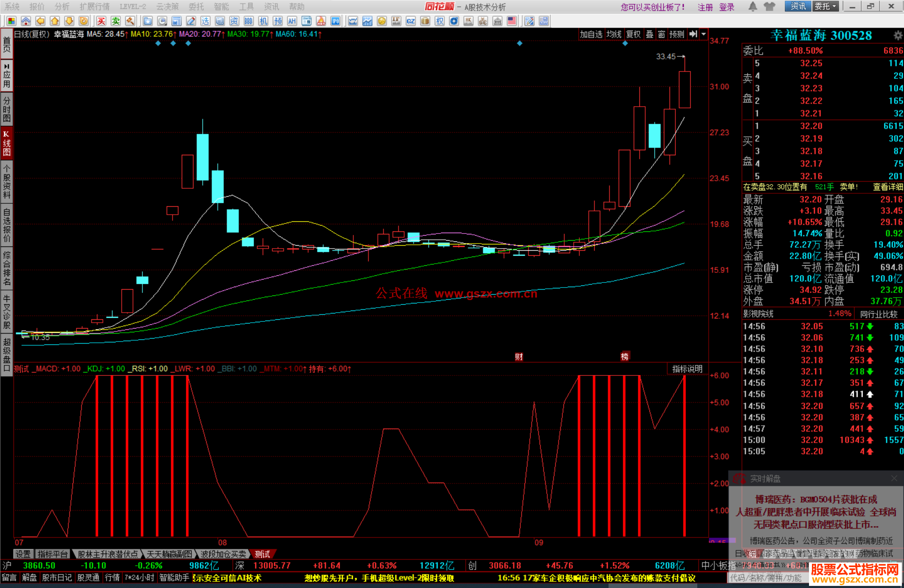The width and height of the screenshot is (904, 588).
Task: Click the four-color grid toolbar icon
Action: click(11, 21)
